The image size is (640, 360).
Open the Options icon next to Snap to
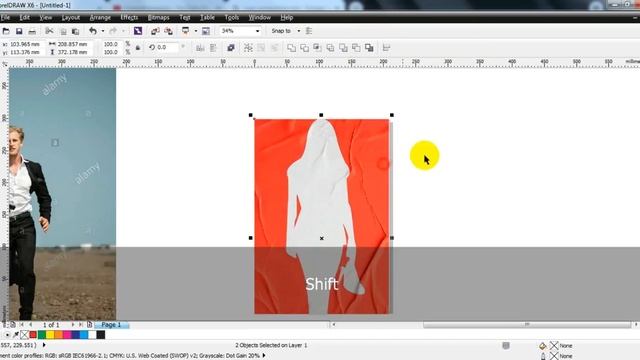[x=309, y=31]
